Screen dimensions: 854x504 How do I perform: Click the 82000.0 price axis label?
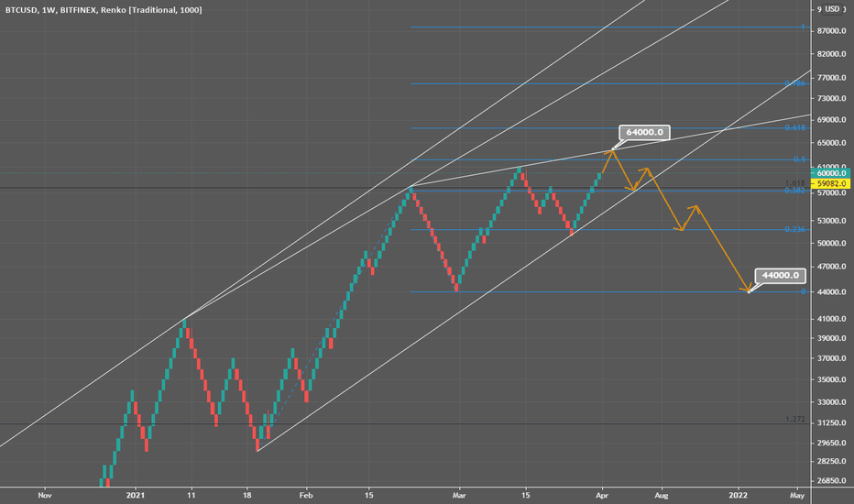832,54
